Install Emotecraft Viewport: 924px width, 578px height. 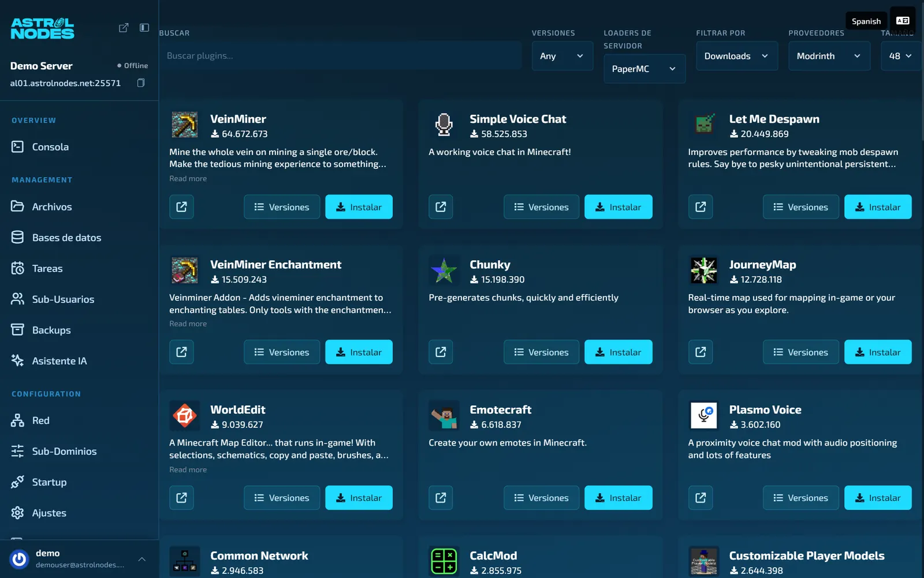[619, 498]
